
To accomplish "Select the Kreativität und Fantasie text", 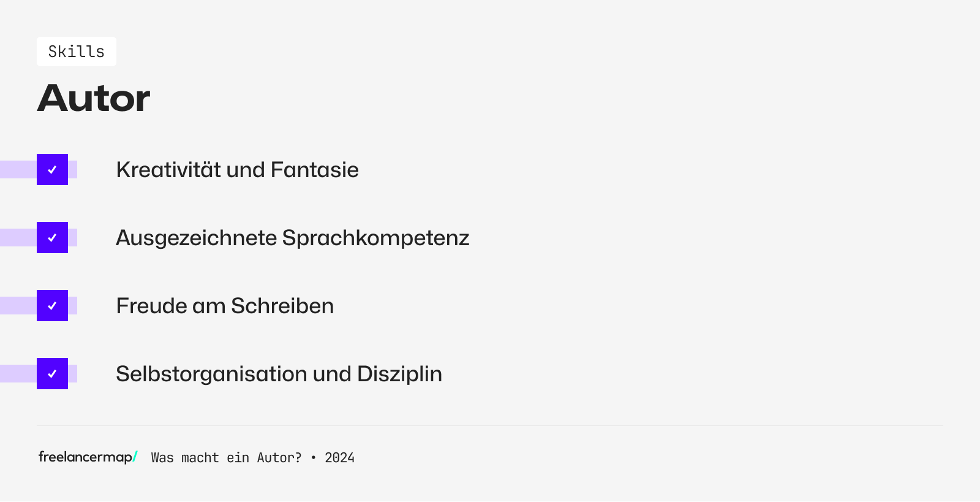I will [x=237, y=170].
